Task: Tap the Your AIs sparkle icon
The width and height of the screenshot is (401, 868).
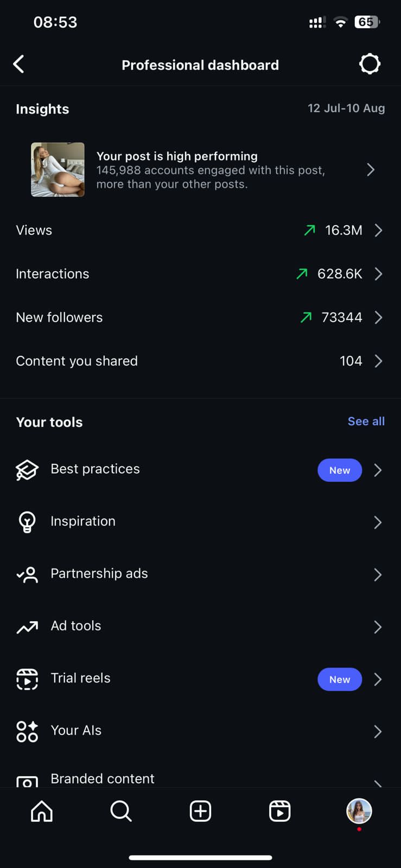Action: [x=27, y=731]
